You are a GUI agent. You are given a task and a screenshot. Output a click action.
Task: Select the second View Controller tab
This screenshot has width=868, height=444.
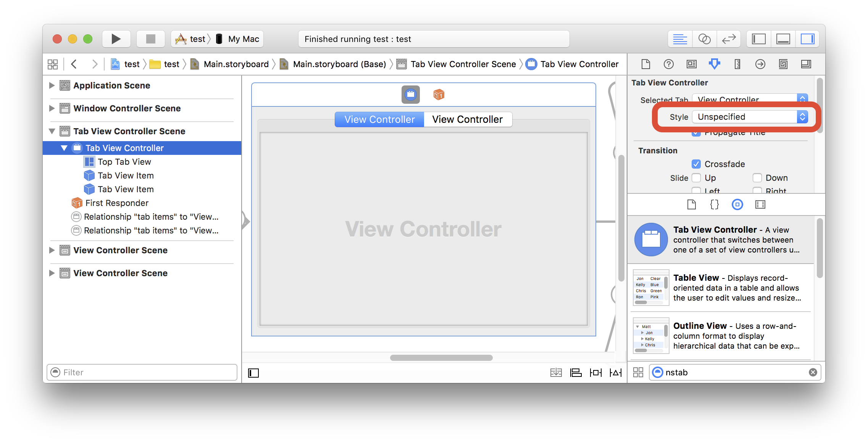point(468,118)
